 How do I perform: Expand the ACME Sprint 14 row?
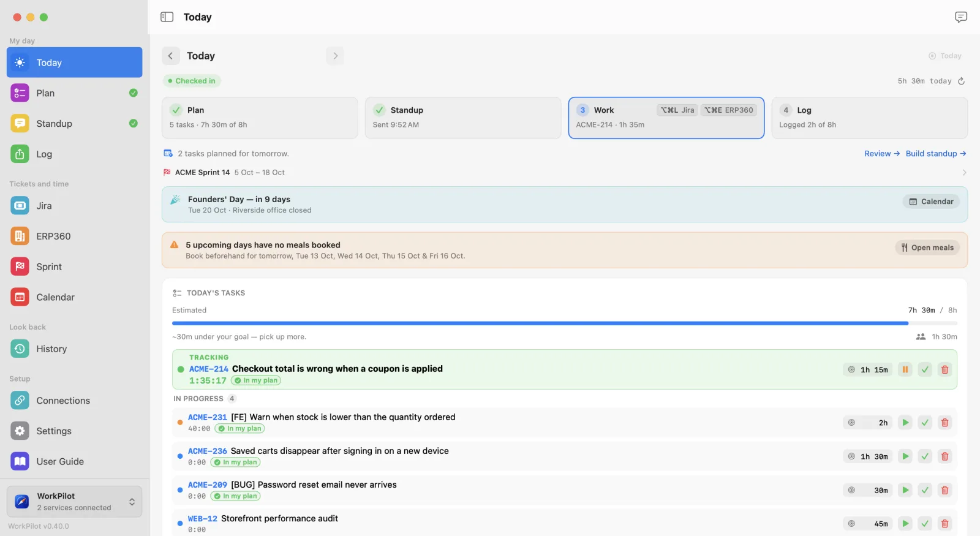(x=565, y=173)
